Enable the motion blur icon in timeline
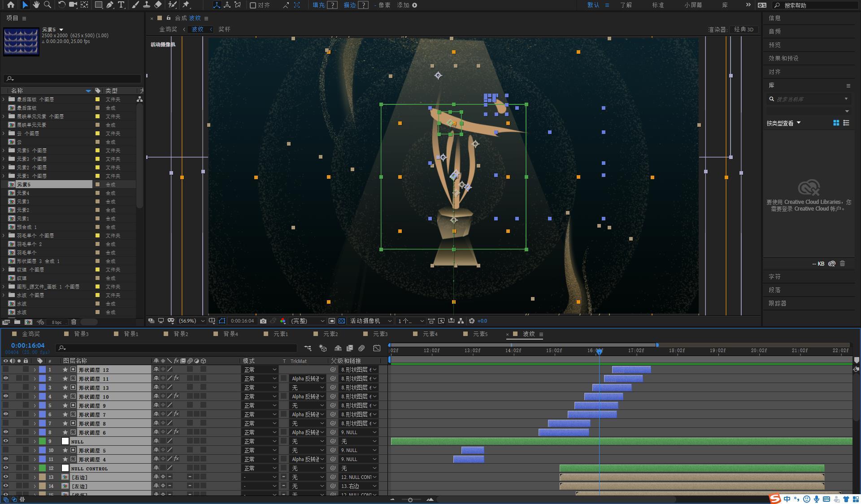The width and height of the screenshot is (861, 504). pyautogui.click(x=361, y=348)
